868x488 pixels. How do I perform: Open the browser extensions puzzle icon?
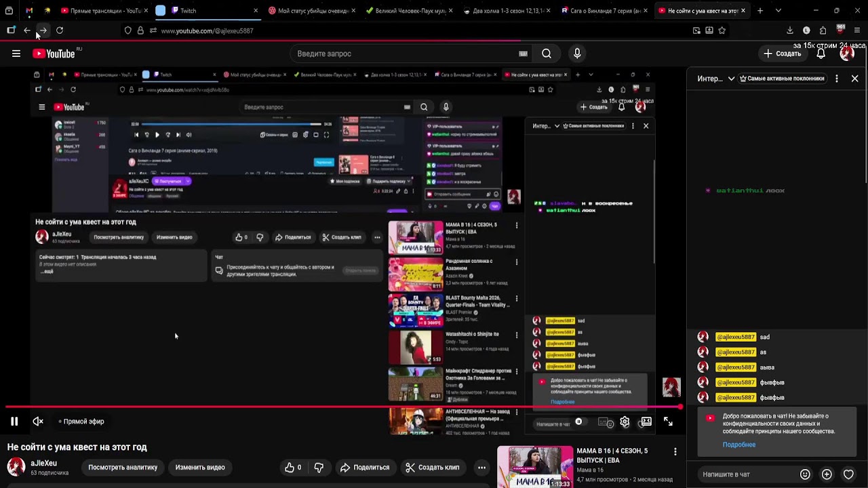[823, 30]
